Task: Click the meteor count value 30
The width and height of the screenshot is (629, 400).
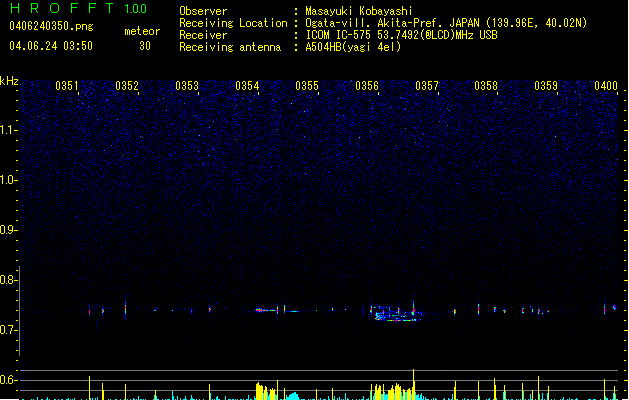Action: tap(145, 46)
